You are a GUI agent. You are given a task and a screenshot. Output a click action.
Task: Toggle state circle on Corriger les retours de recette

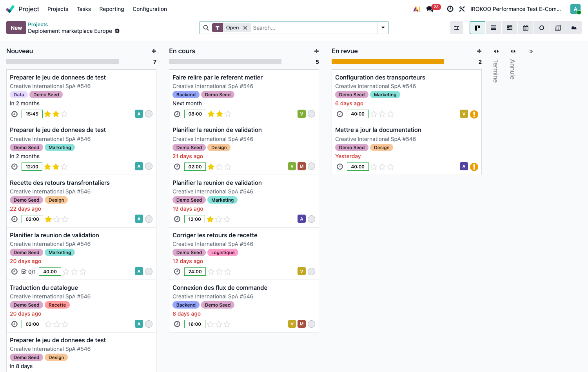312,272
